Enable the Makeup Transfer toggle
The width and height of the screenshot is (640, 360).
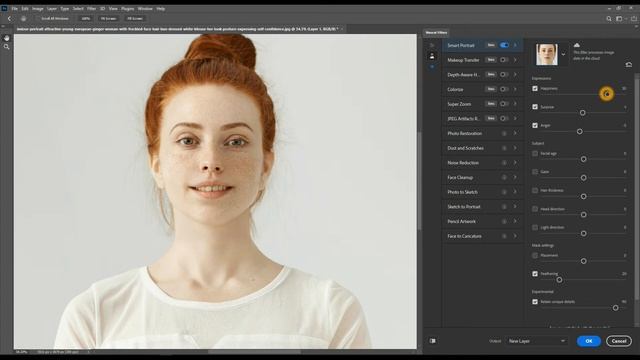click(x=504, y=60)
